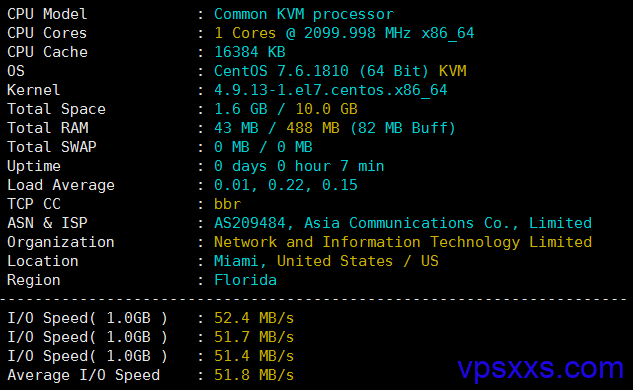Image resolution: width=633 pixels, height=390 pixels.
Task: Click the vpsxxs.com watermark link
Action: click(541, 369)
